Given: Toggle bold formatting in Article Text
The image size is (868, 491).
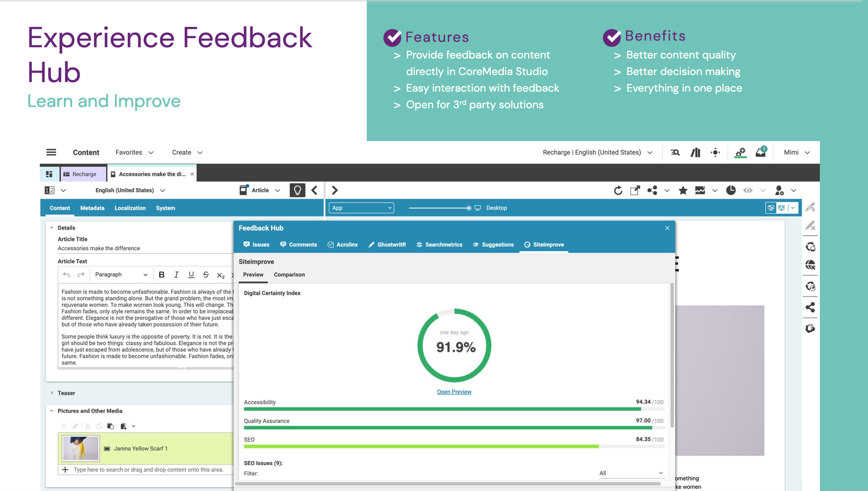Looking at the screenshot, I should click(x=161, y=275).
